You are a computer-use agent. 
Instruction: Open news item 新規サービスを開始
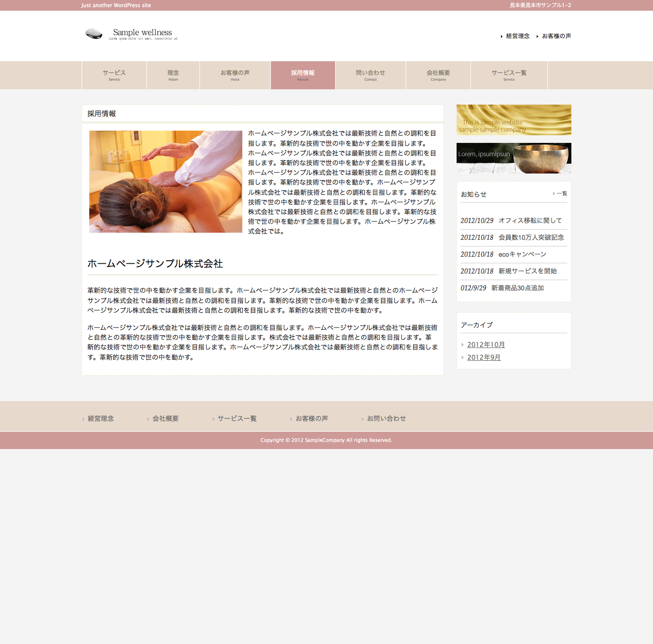click(x=528, y=271)
